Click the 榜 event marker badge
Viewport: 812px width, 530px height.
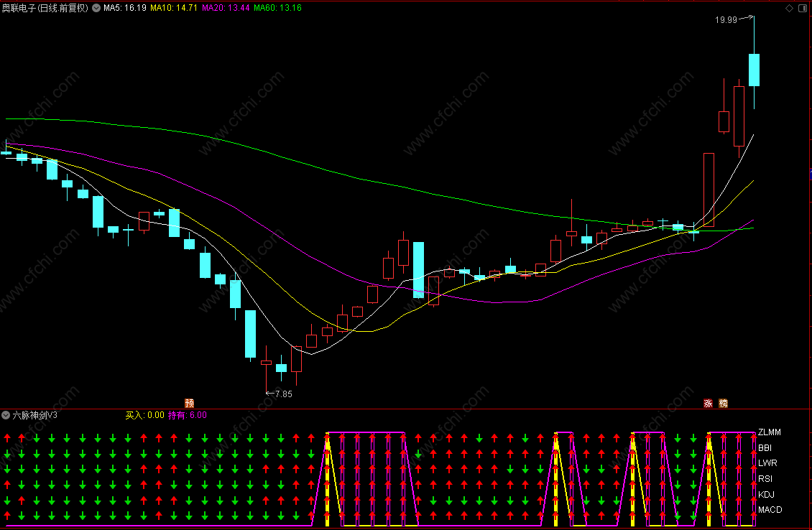point(724,403)
